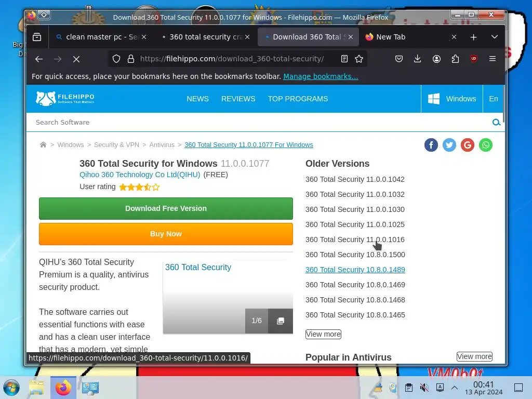
Task: Toggle the muted volume tray icon
Action: pos(424,388)
